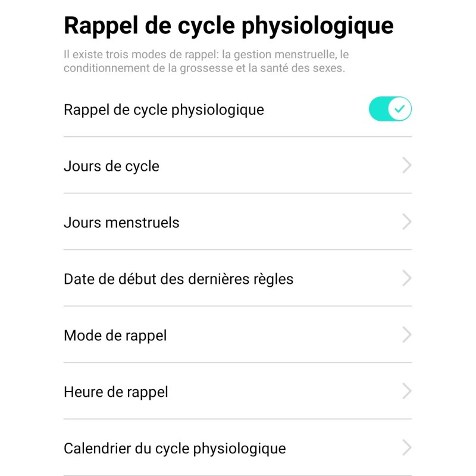476x476 pixels.
Task: Click the white checkmark knob on the switch
Action: (x=400, y=109)
